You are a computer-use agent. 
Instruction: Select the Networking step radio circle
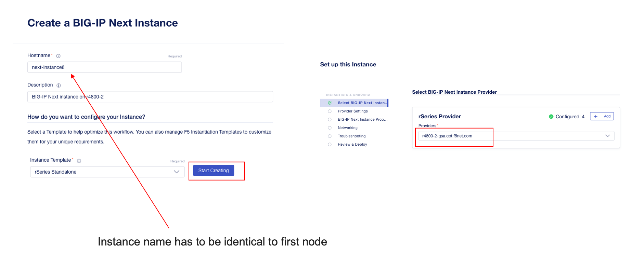pos(330,128)
